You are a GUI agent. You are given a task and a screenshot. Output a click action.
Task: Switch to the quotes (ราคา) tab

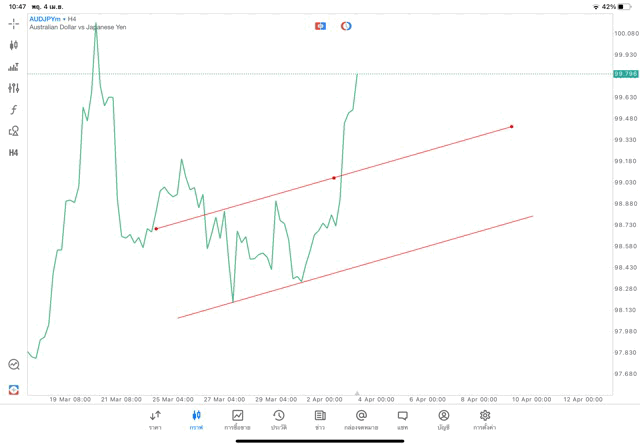click(155, 419)
